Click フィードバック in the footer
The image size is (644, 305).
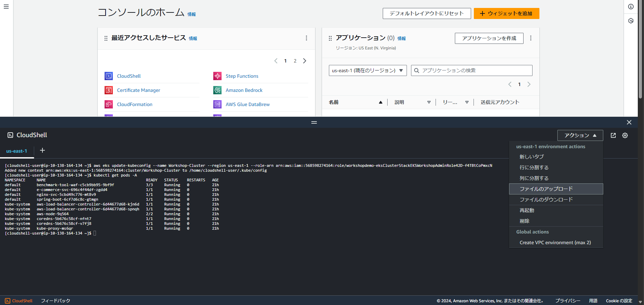pyautogui.click(x=56, y=301)
